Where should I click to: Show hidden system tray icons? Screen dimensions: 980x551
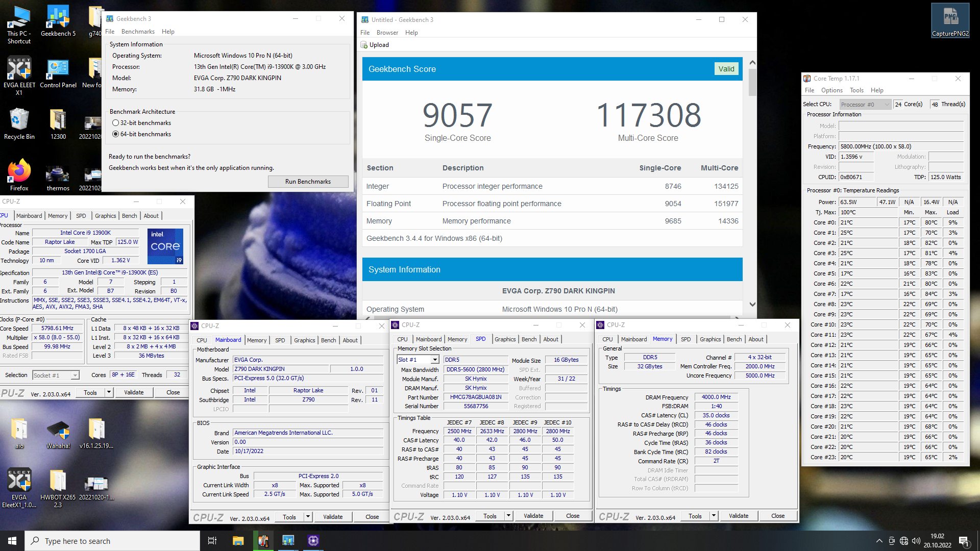879,541
